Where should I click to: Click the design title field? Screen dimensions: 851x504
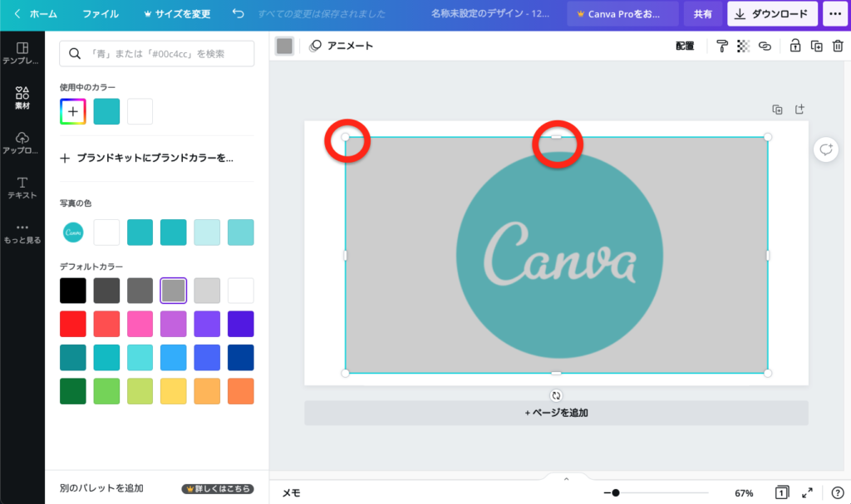click(490, 13)
